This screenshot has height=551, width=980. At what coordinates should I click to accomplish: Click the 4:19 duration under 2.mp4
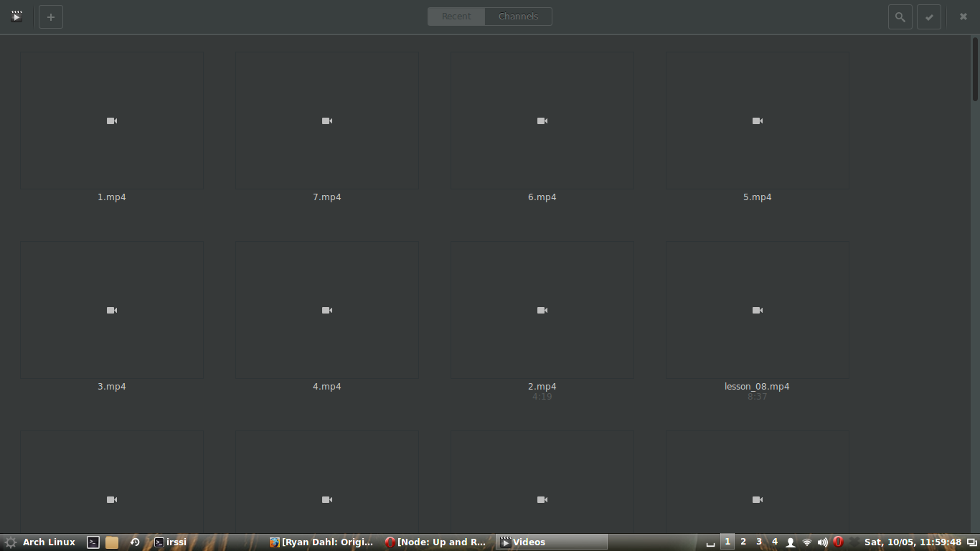coord(542,397)
